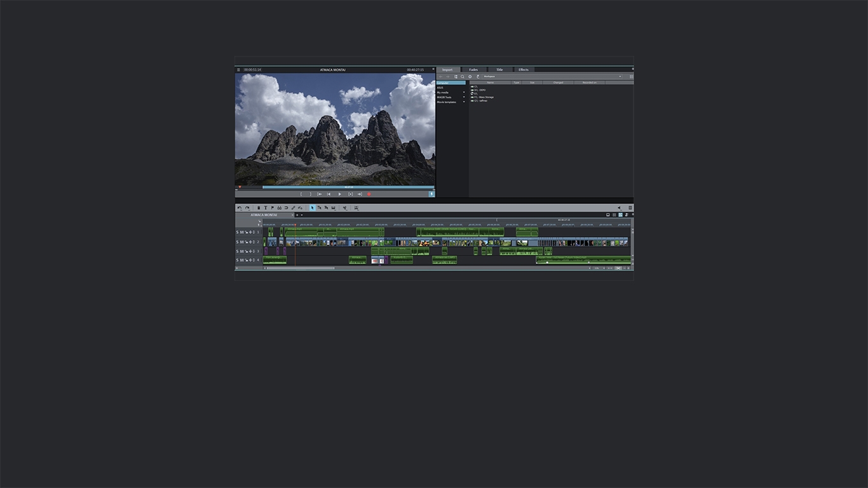Click the scissors split tool icon

(x=345, y=208)
